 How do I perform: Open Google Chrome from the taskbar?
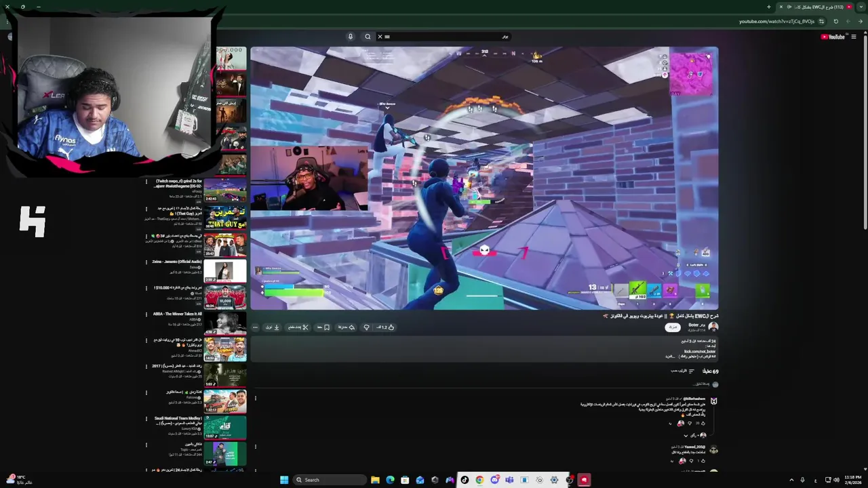479,480
